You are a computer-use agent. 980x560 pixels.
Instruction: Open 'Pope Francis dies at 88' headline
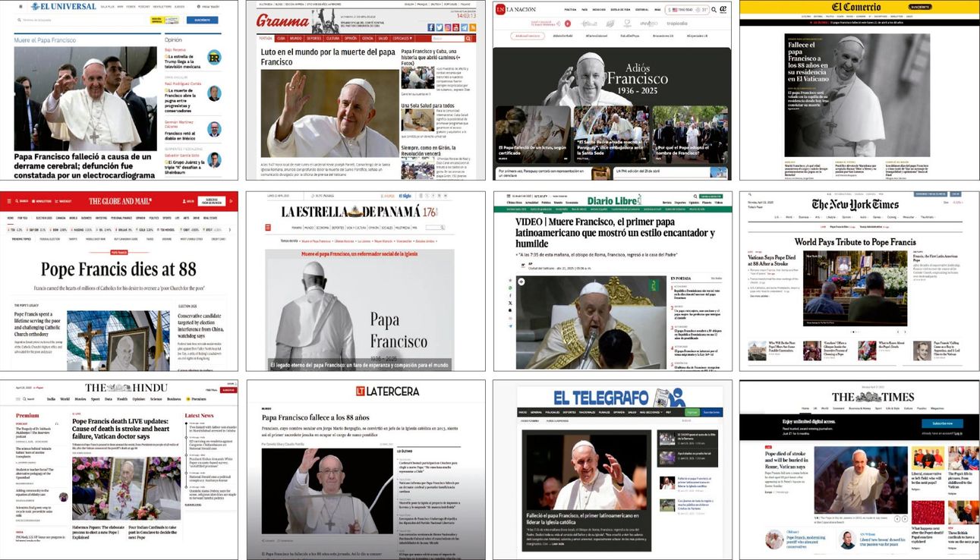pos(118,269)
